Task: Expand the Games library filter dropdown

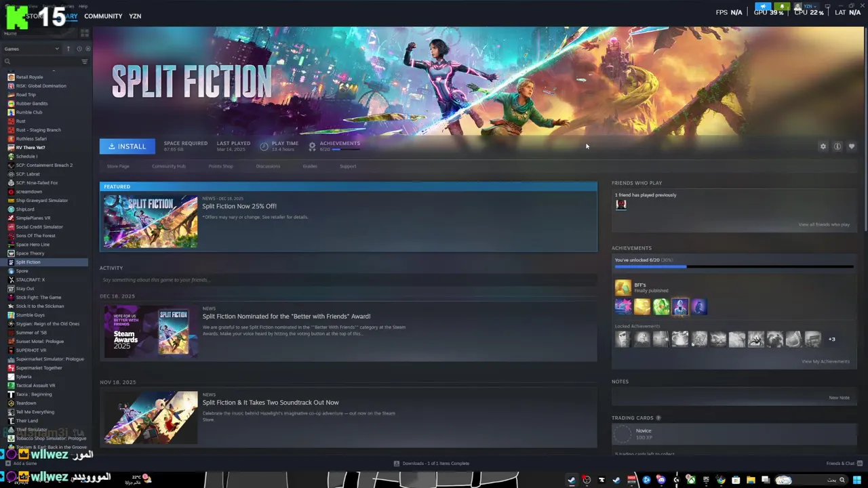Action: 31,49
